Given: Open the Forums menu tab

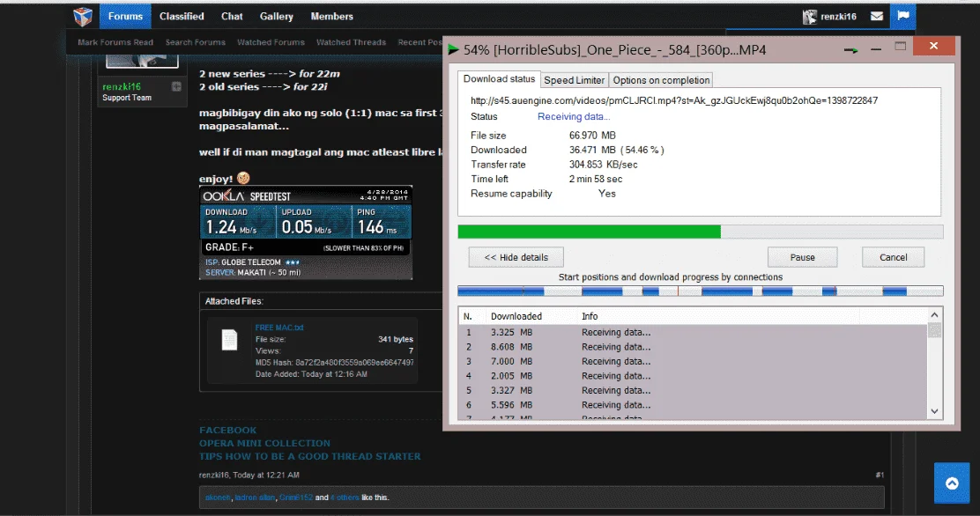Looking at the screenshot, I should point(125,16).
